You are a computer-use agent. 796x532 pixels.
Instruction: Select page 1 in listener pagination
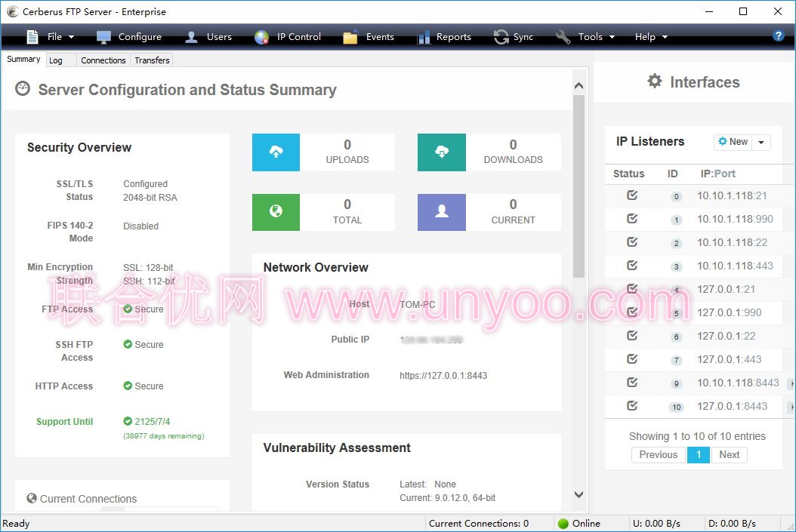[699, 454]
